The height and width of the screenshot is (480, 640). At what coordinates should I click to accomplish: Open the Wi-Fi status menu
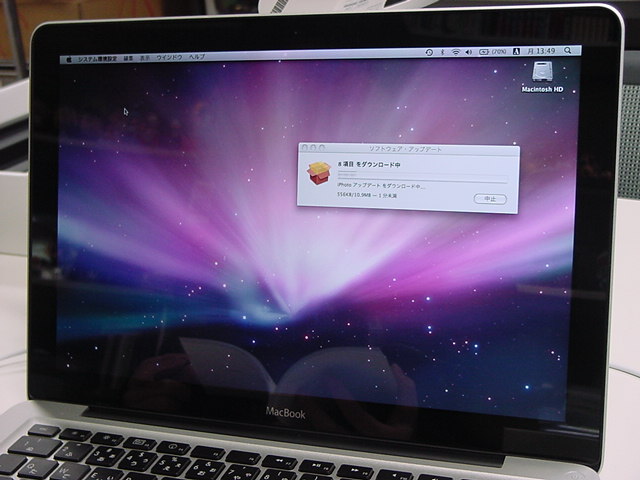[456, 52]
